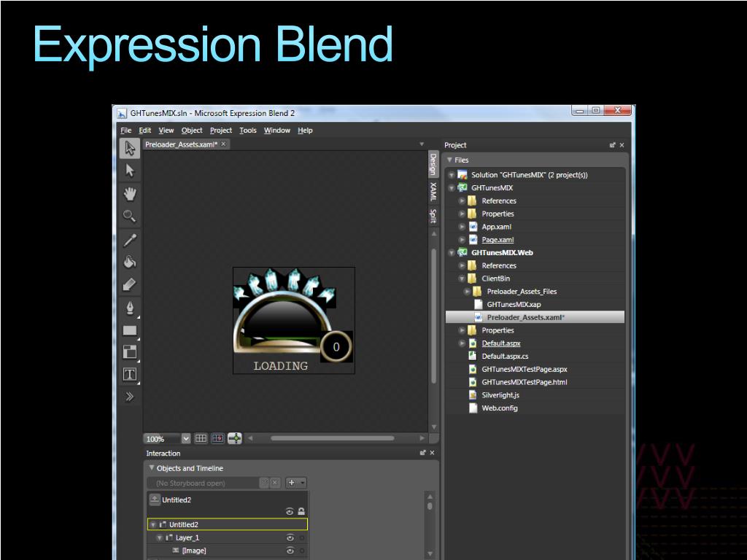Close the Interaction panel

click(432, 453)
